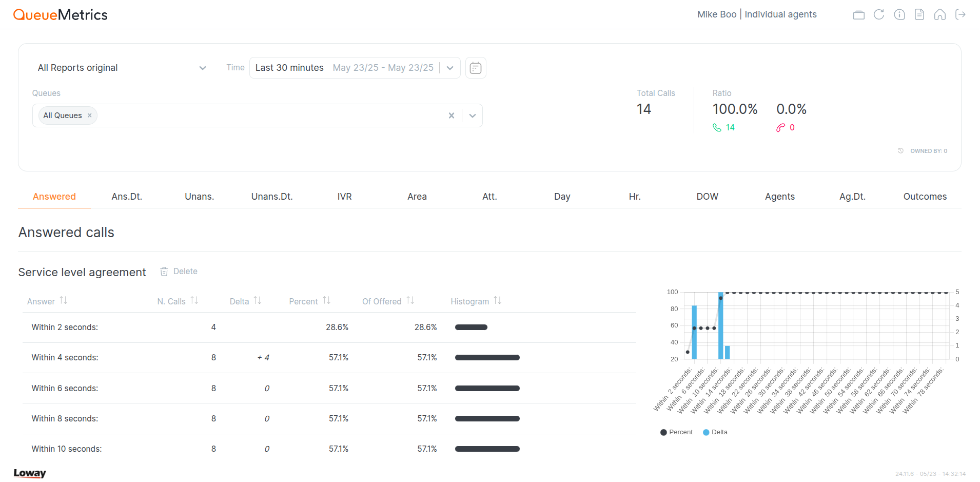Image resolution: width=980 pixels, height=482 pixels.
Task: Log out via the exit icon
Action: (961, 14)
